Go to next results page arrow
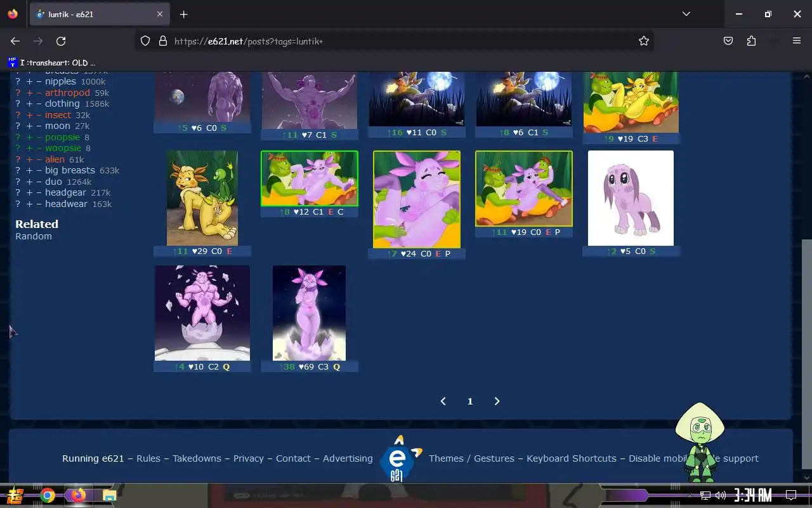The width and height of the screenshot is (812, 508). tap(497, 401)
